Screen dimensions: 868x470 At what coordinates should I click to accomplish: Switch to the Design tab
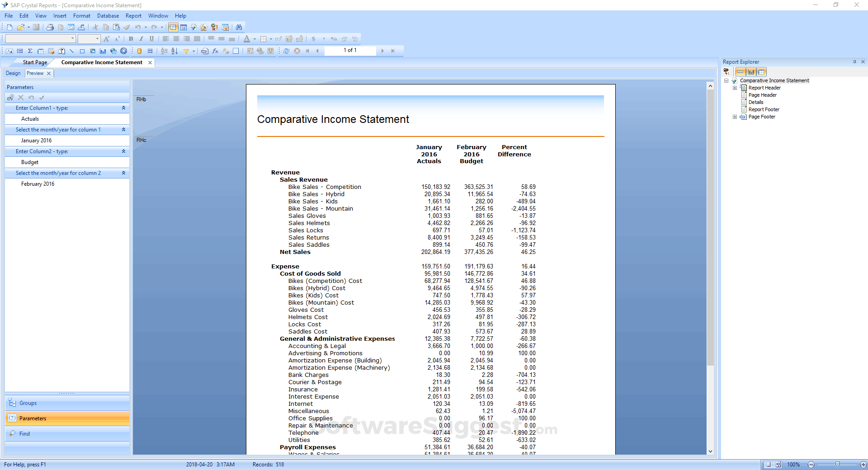point(13,73)
